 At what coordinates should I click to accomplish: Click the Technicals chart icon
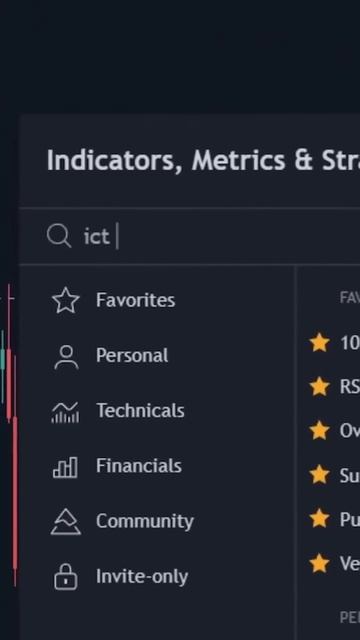pyautogui.click(x=65, y=412)
